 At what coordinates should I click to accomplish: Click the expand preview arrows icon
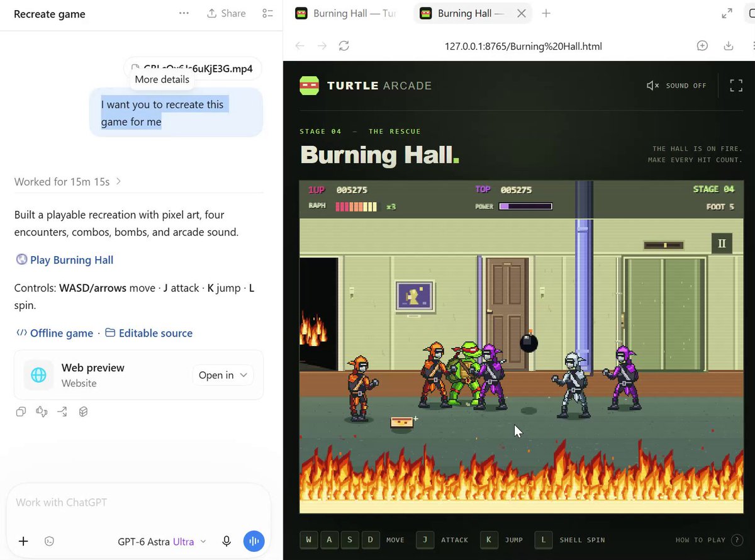click(727, 13)
